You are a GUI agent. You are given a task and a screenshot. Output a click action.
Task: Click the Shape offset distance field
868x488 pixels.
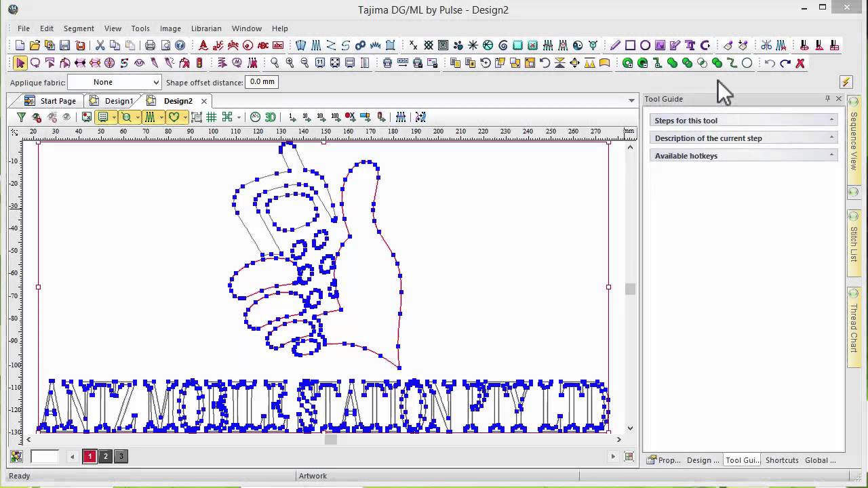click(262, 82)
